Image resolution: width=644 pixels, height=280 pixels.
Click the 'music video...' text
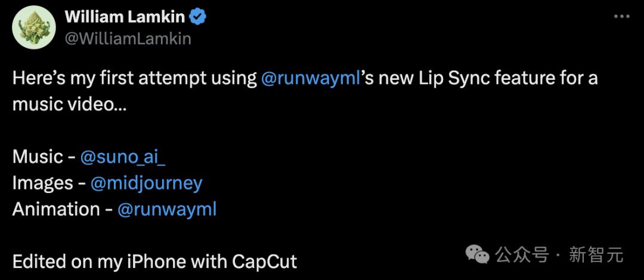tap(69, 105)
